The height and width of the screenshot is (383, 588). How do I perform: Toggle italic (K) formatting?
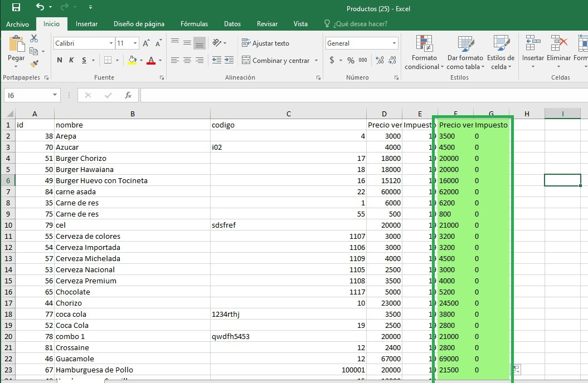click(72, 60)
